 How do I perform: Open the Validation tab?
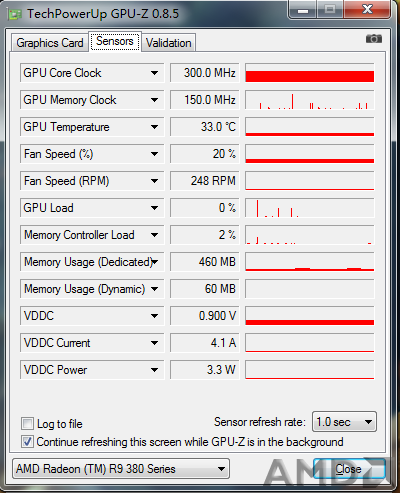169,43
